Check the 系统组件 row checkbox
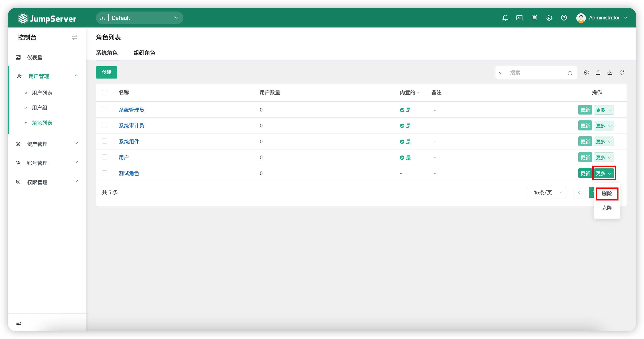The image size is (644, 339). (x=104, y=141)
